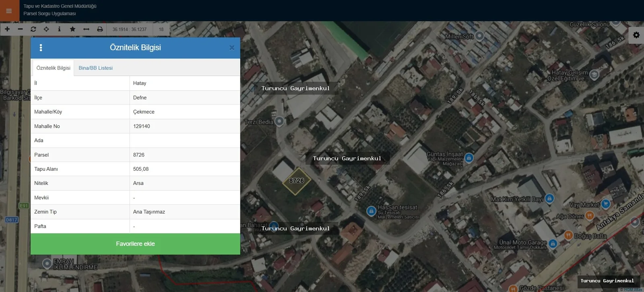The image size is (644, 292).
Task: Open map settings gear icon
Action: coord(636,35)
